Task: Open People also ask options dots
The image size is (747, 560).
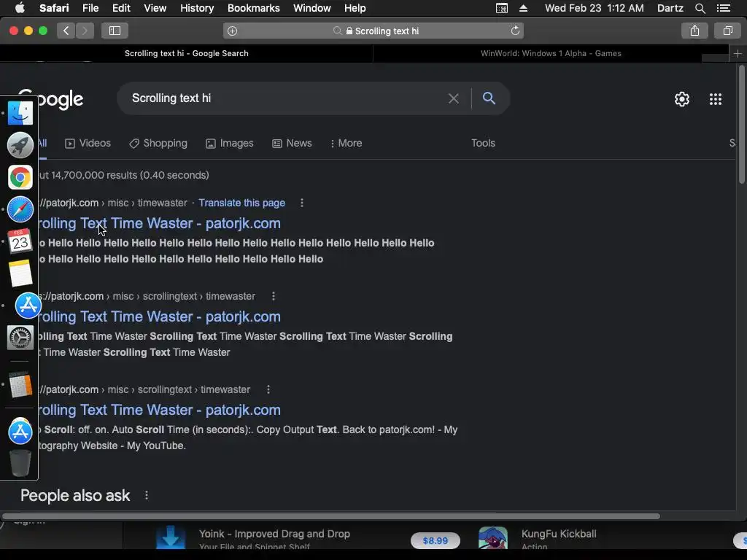Action: pos(146,495)
